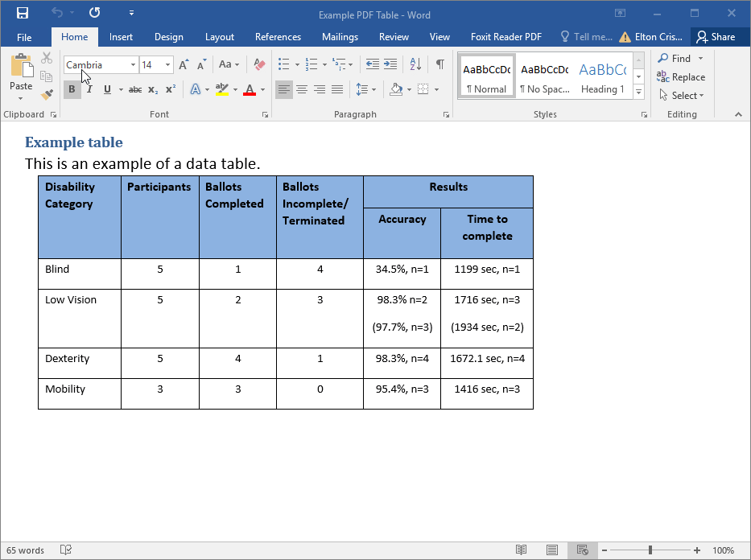Open the font size dropdown
Viewport: 751px width, 560px height.
[x=167, y=64]
